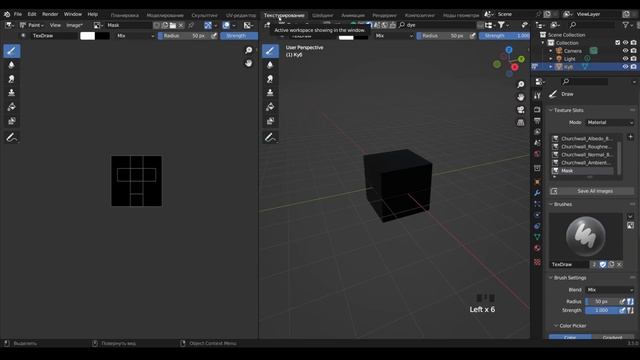
Task: Open the Mix blend dropdown in viewport header
Action: 394,36
